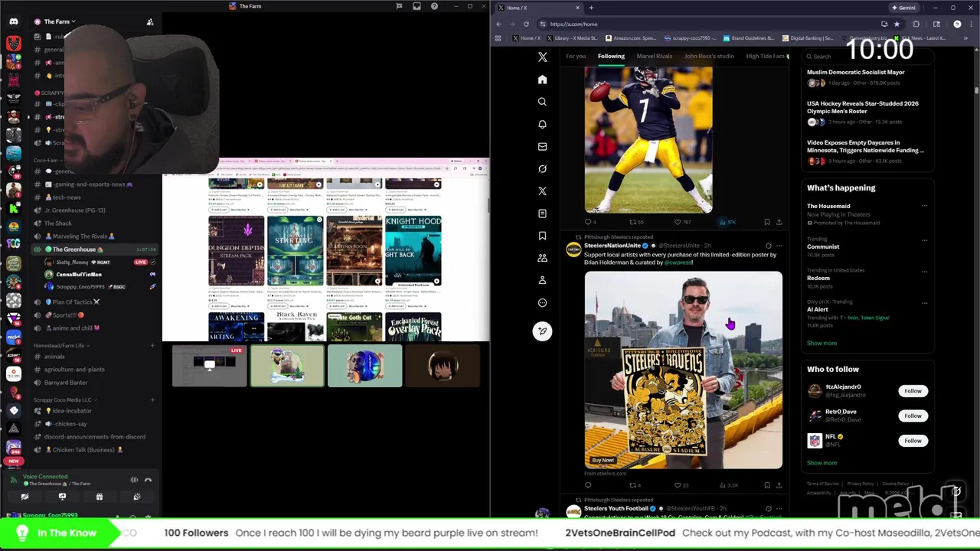Follow Retr0_Dave in Who to follow
Image resolution: width=980 pixels, height=551 pixels.
tap(913, 416)
